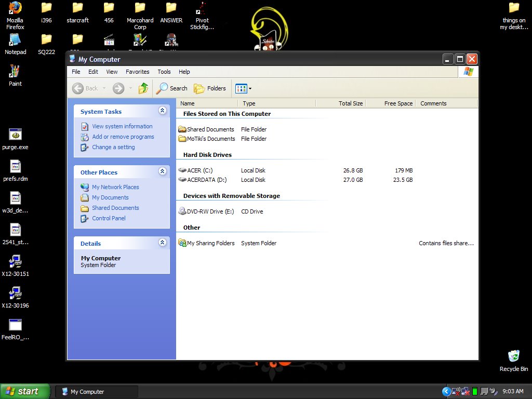532x399 pixels.
Task: Click Add or remove programs link
Action: (123, 137)
